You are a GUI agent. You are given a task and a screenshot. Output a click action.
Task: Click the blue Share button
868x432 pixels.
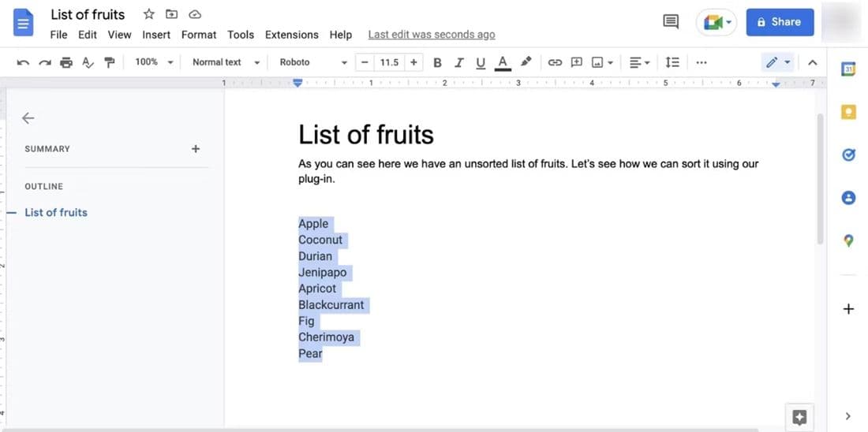pyautogui.click(x=779, y=22)
